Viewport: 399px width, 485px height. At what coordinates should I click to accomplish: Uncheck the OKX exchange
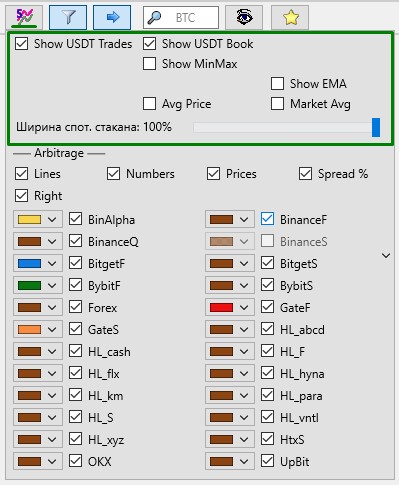75,461
